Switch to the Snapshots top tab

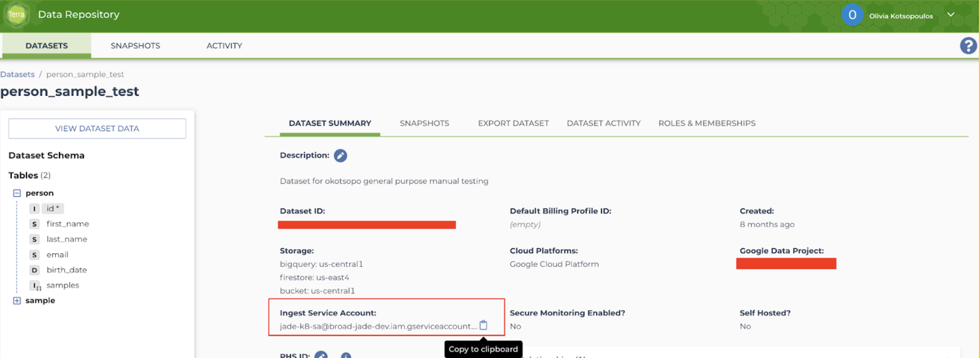[135, 46]
